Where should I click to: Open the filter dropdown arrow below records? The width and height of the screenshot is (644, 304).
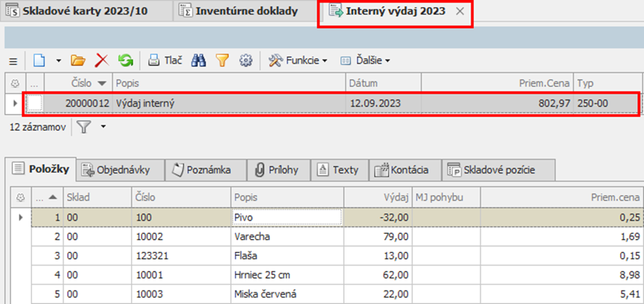click(x=103, y=127)
